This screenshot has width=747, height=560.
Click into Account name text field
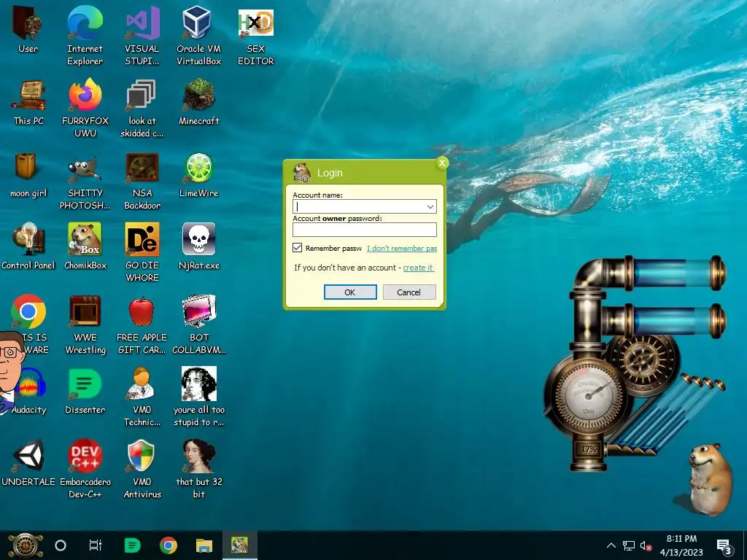coord(358,206)
